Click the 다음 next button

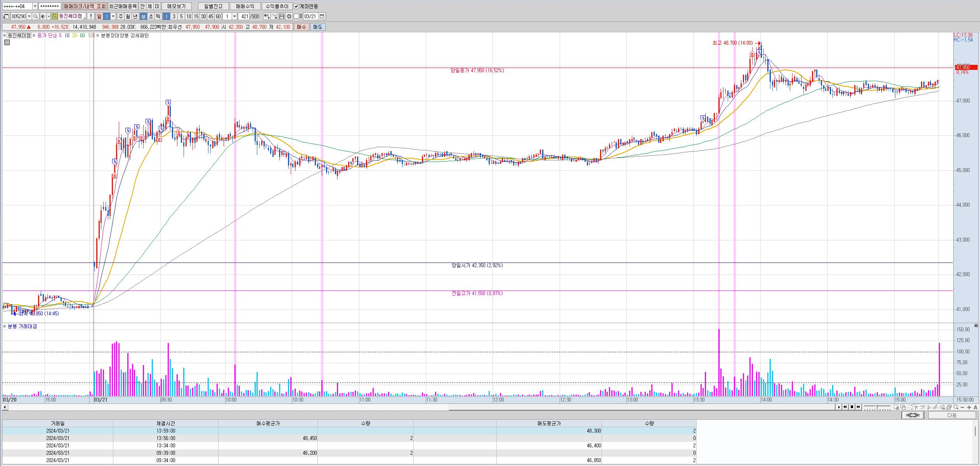[x=952, y=415]
